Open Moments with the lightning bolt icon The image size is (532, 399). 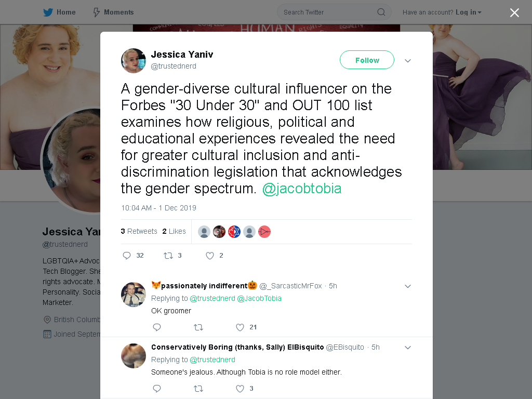tap(96, 12)
